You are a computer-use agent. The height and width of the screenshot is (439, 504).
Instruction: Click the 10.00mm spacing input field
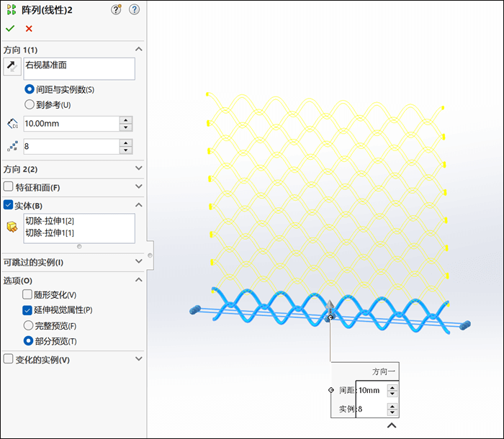(71, 124)
